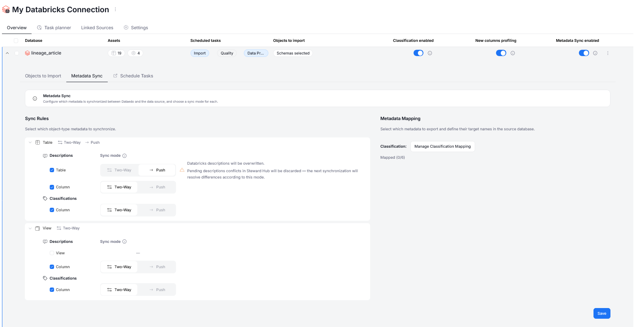Viewport: 644px width, 327px height.
Task: Click the Mapped (0/6) status text
Action: click(393, 158)
